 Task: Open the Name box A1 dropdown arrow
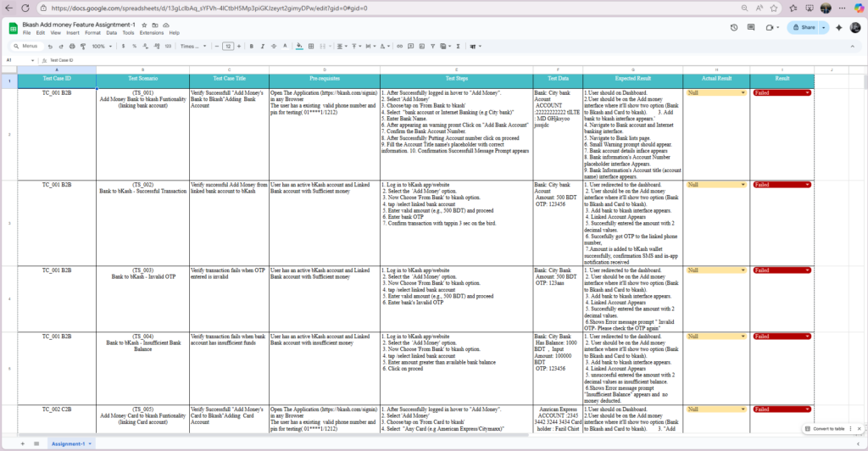(x=33, y=60)
